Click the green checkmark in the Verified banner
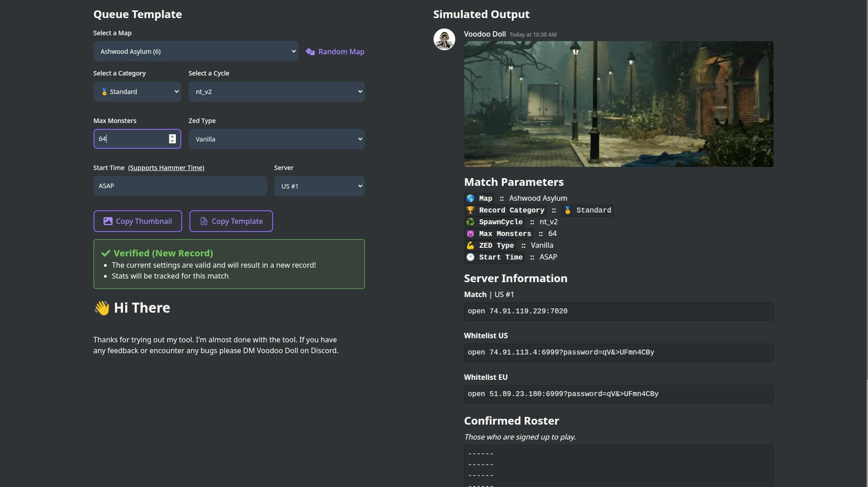Viewport: 868px width, 487px height. click(x=105, y=253)
